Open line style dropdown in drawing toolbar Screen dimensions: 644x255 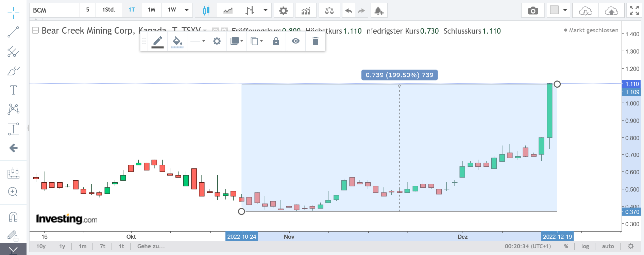(197, 41)
